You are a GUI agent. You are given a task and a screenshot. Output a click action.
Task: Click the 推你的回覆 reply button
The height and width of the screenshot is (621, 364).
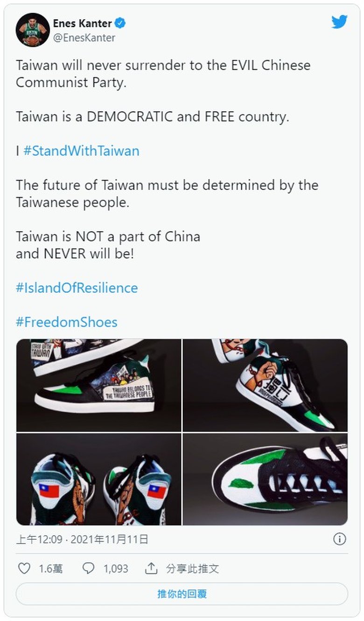coord(182,594)
